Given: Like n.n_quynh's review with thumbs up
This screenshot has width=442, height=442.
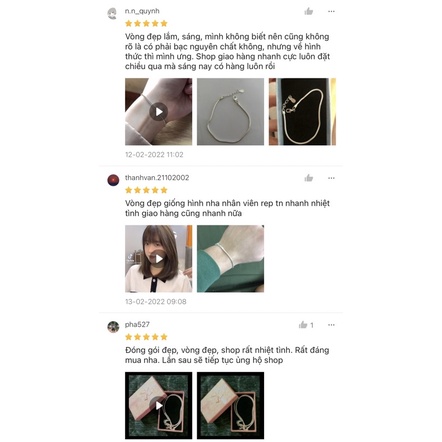Looking at the screenshot, I should [309, 12].
